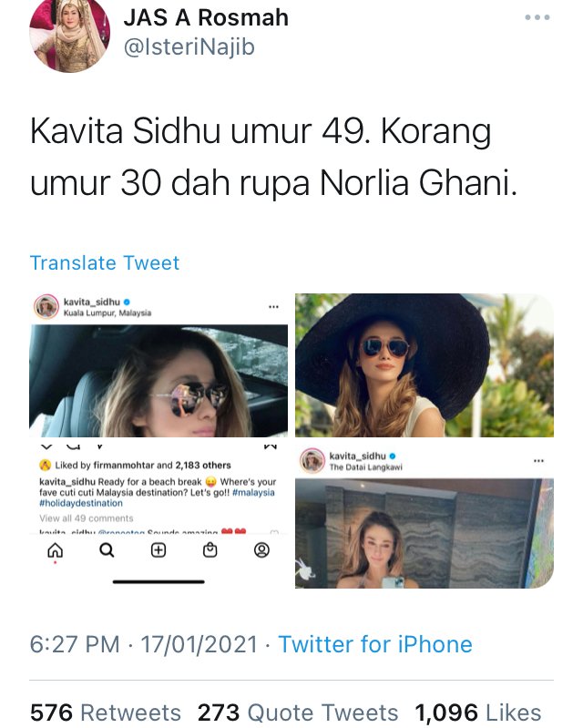Open the three-dot menu on the Datai Langkawi post
This screenshot has width=583, height=728.
(x=538, y=461)
